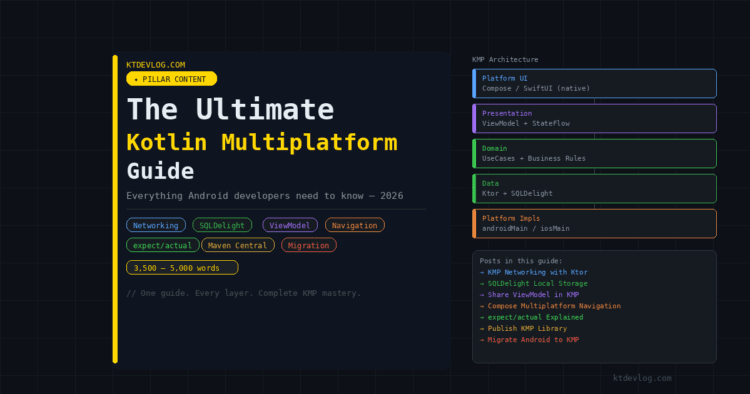Open Share ViewModel in KMP post

click(x=529, y=295)
